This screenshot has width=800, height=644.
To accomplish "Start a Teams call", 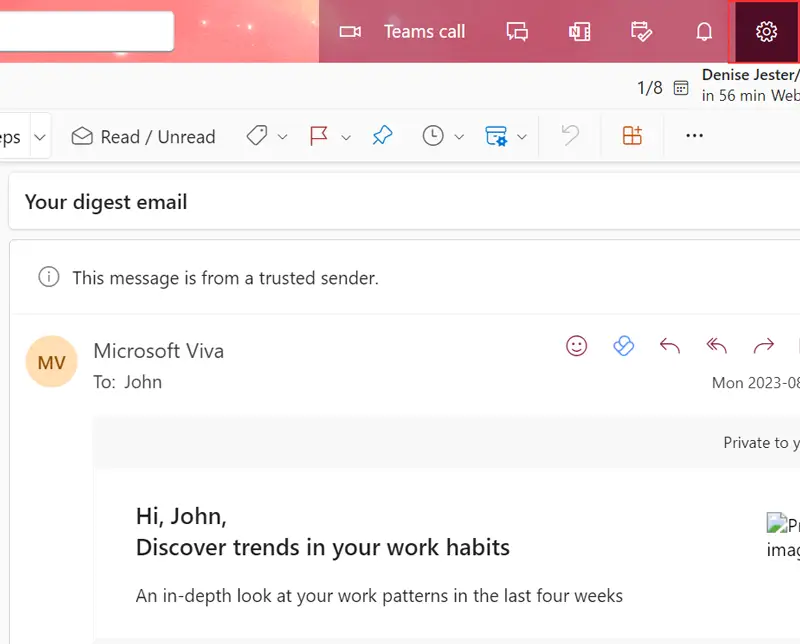I will 424,32.
